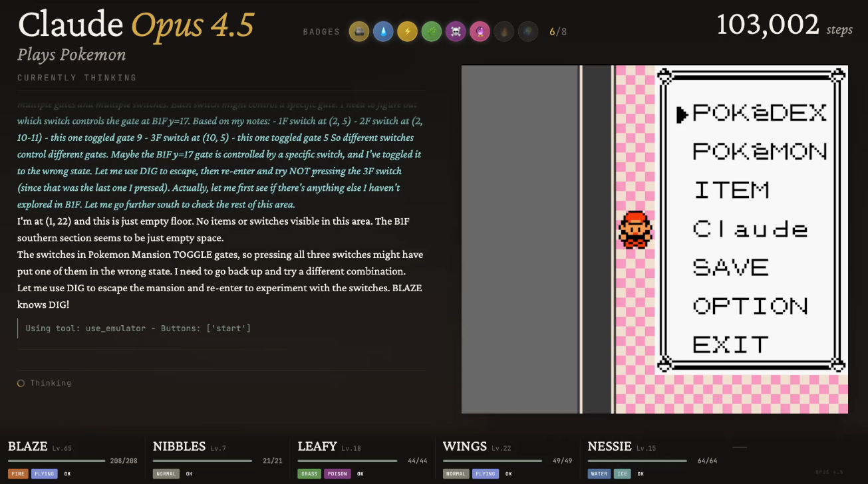This screenshot has height=484, width=868.
Task: Open OPTION in the start menu
Action: 751,306
